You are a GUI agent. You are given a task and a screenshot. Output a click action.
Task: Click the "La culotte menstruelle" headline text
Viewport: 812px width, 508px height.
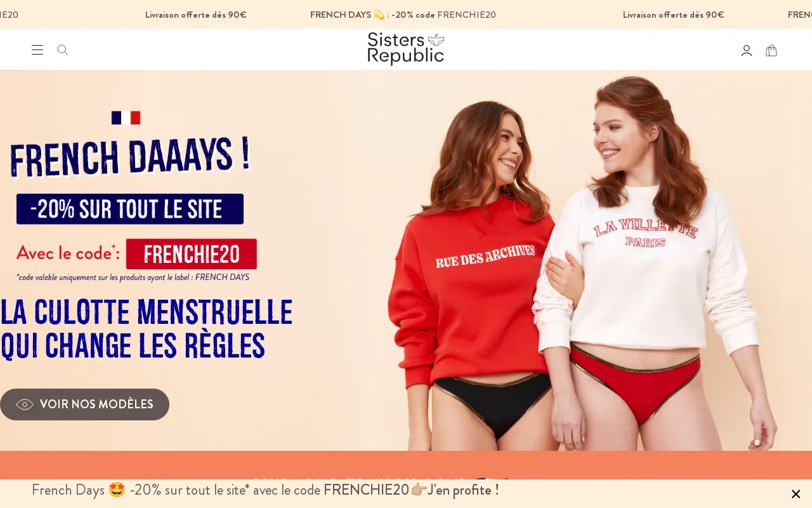(147, 313)
